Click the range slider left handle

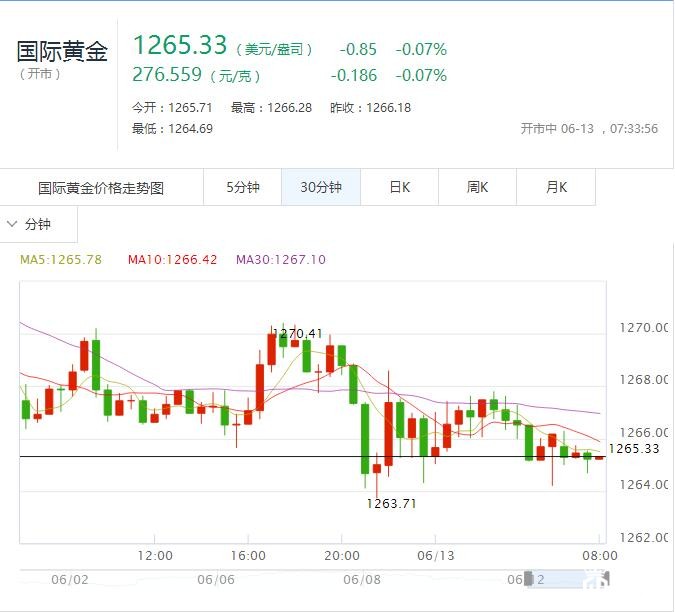coord(529,579)
